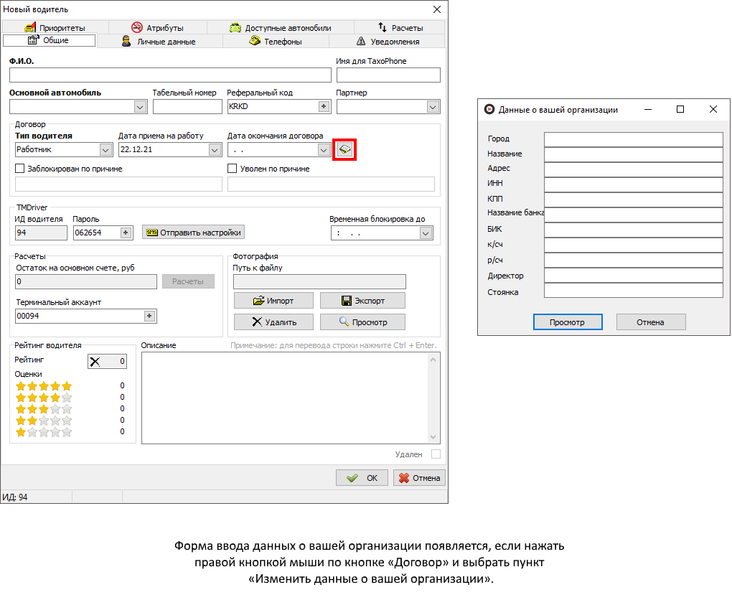Click Просмотр with the magnifier icon under Фотография
Screen dimensions: 732x600
362,322
